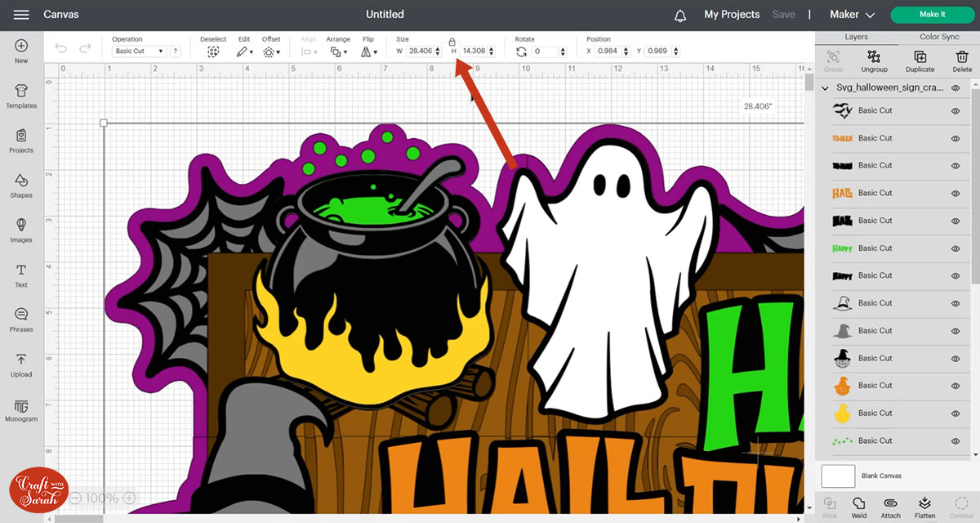Hide the green HAPPY Basic Cut layer
980x523 pixels.
click(955, 248)
